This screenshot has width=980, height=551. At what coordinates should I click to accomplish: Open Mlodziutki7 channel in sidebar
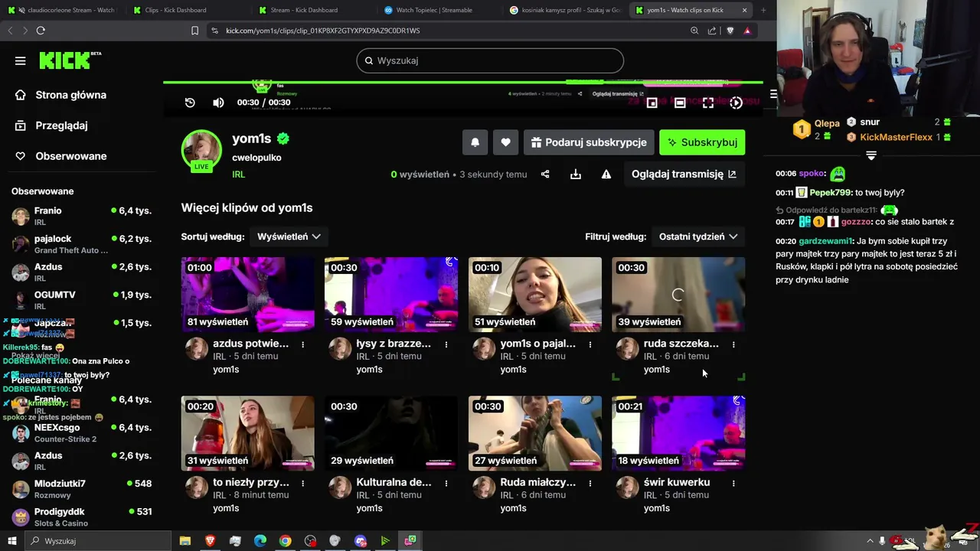(81, 489)
